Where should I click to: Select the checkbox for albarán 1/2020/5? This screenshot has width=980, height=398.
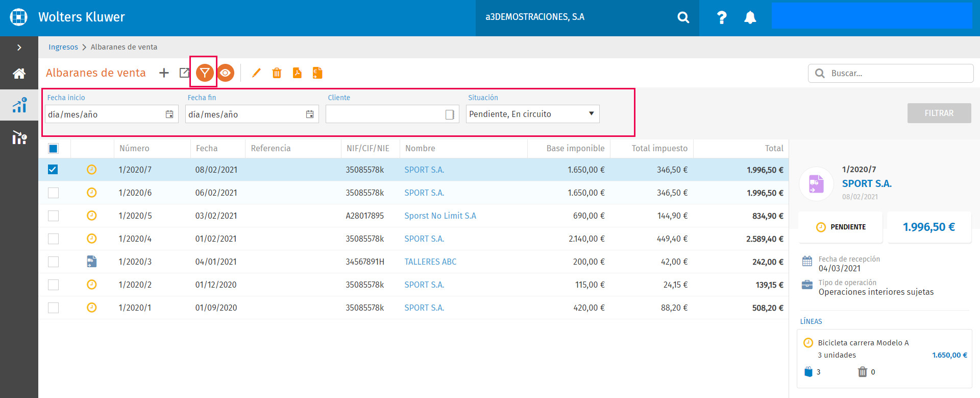[x=53, y=216]
